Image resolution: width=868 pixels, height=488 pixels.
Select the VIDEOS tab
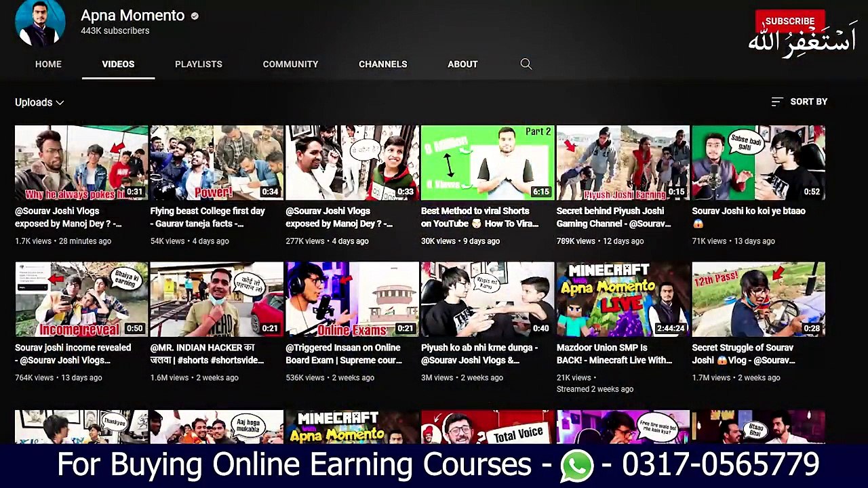118,64
